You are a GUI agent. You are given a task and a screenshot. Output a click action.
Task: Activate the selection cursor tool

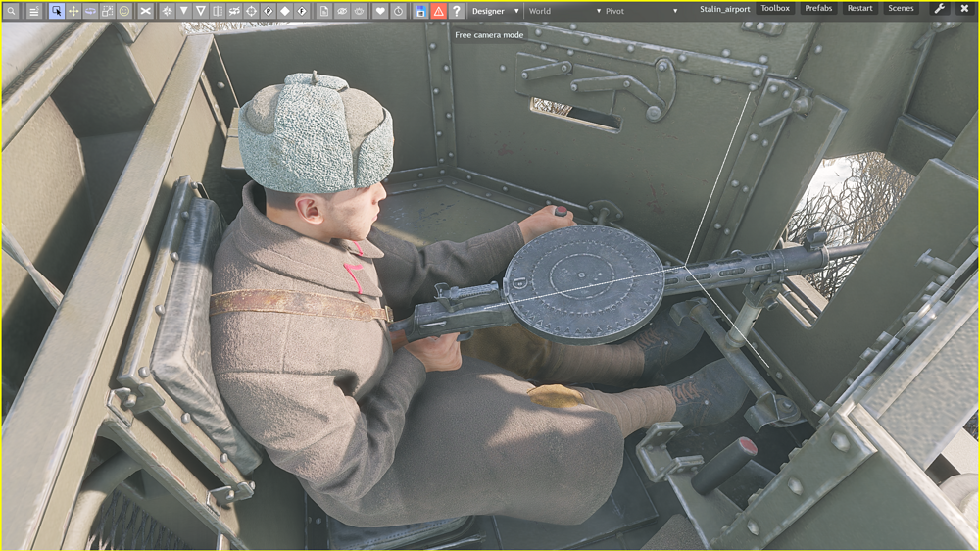pos(57,11)
